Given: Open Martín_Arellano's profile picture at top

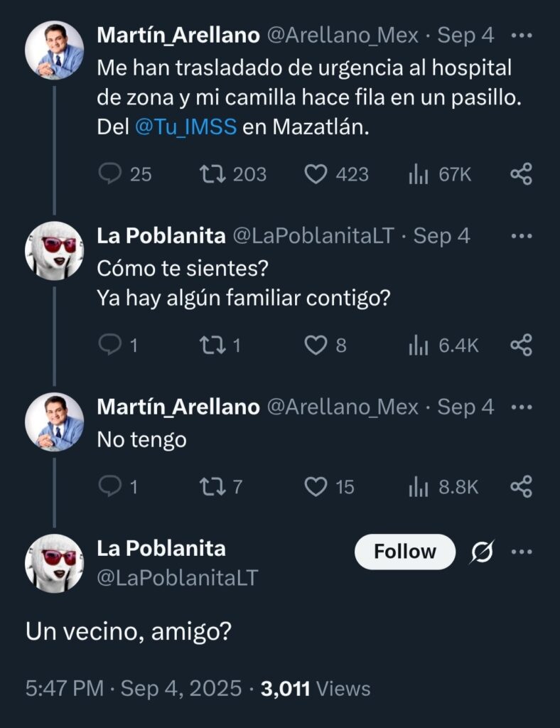Looking at the screenshot, I should pyautogui.click(x=55, y=50).
